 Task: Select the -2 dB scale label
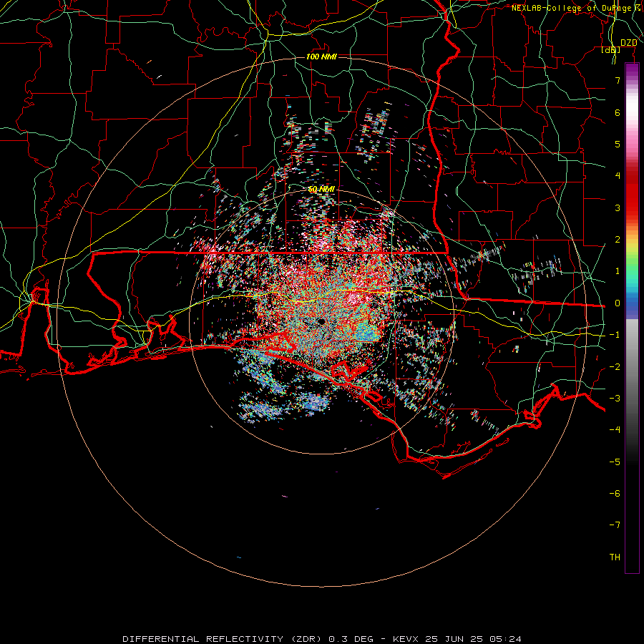(615, 367)
